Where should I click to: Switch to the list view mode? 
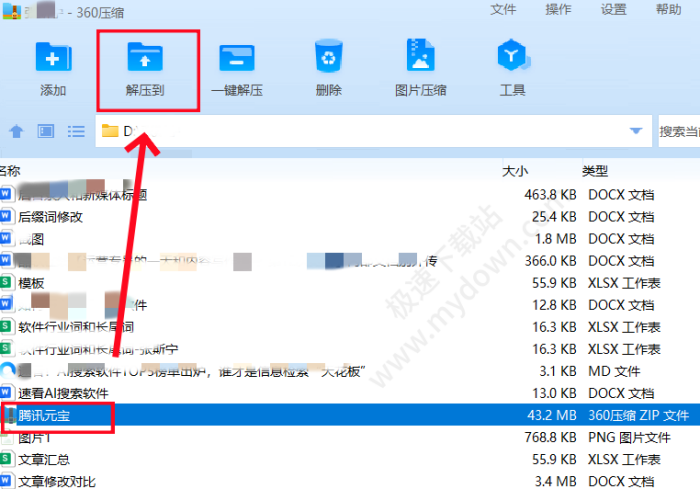point(76,131)
